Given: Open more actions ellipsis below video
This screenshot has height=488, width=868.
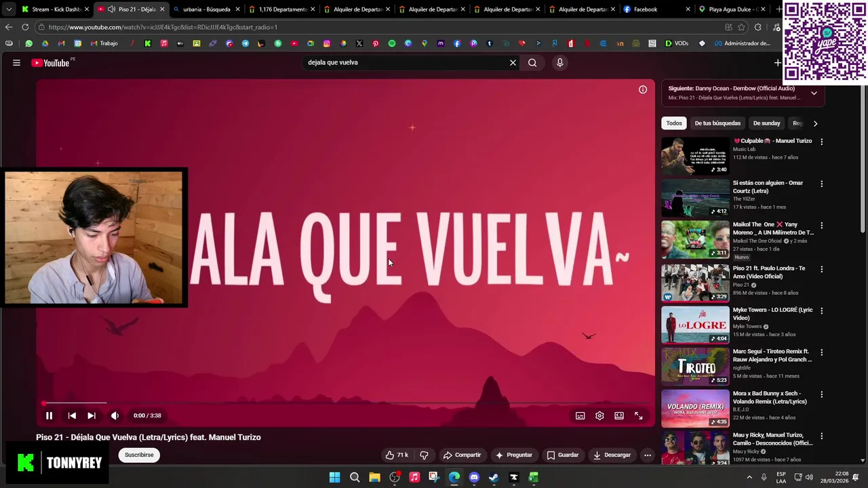Looking at the screenshot, I should click(x=648, y=455).
